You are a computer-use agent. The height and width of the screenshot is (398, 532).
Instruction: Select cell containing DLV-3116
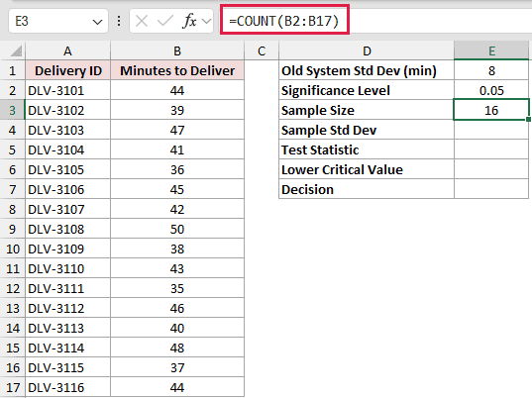(67, 387)
